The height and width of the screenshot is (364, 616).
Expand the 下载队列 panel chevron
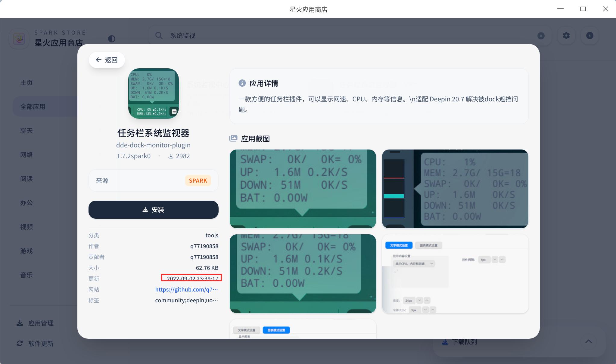point(589,341)
